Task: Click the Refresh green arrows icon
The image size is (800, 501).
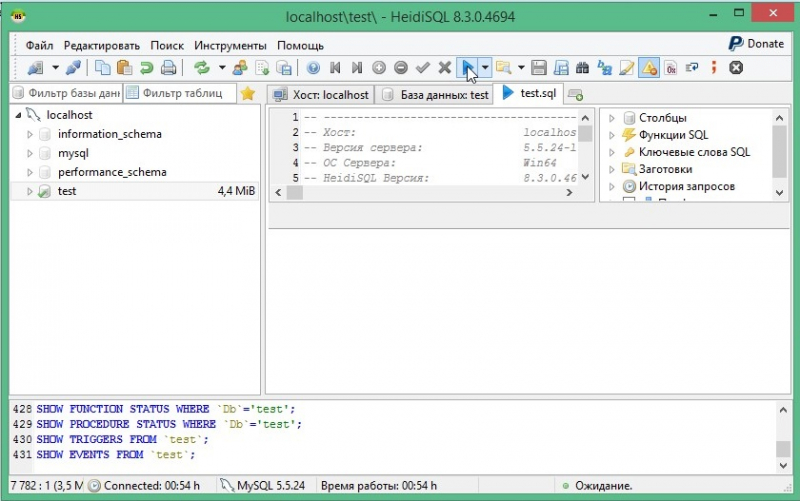Action: [202, 68]
